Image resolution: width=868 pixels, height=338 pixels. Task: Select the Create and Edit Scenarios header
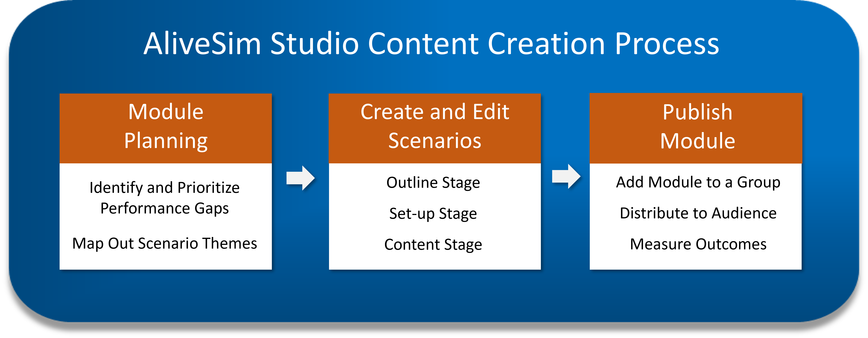click(435, 129)
